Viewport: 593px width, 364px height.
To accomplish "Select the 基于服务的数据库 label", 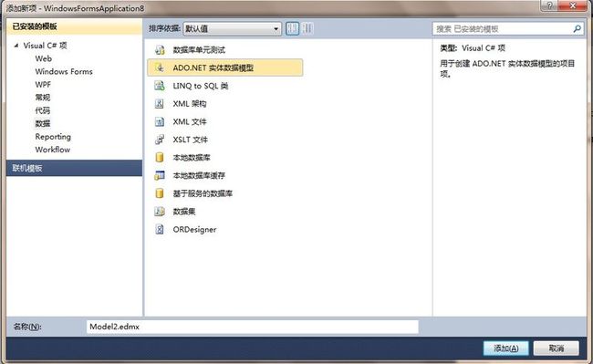I will [203, 193].
